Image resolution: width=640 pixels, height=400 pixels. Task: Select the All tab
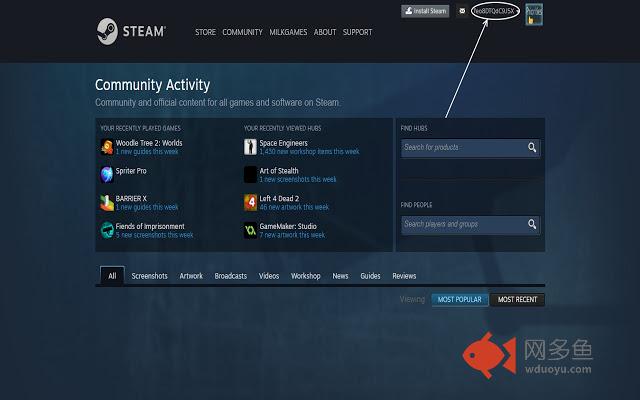click(x=112, y=276)
